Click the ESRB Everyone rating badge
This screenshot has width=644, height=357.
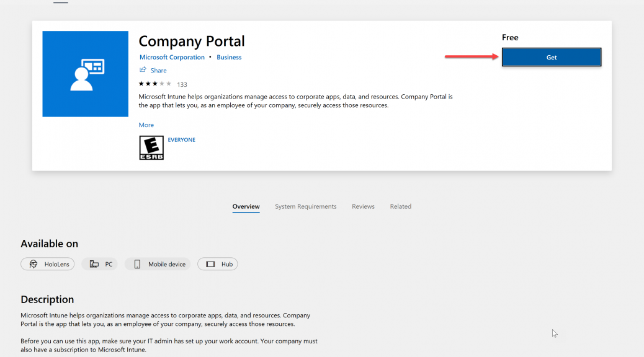click(151, 148)
